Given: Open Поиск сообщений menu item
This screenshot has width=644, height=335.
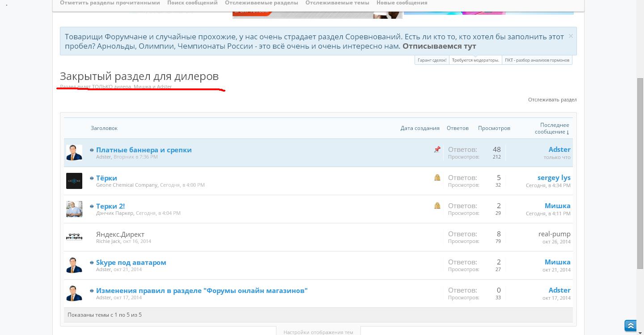Looking at the screenshot, I should point(192,3).
